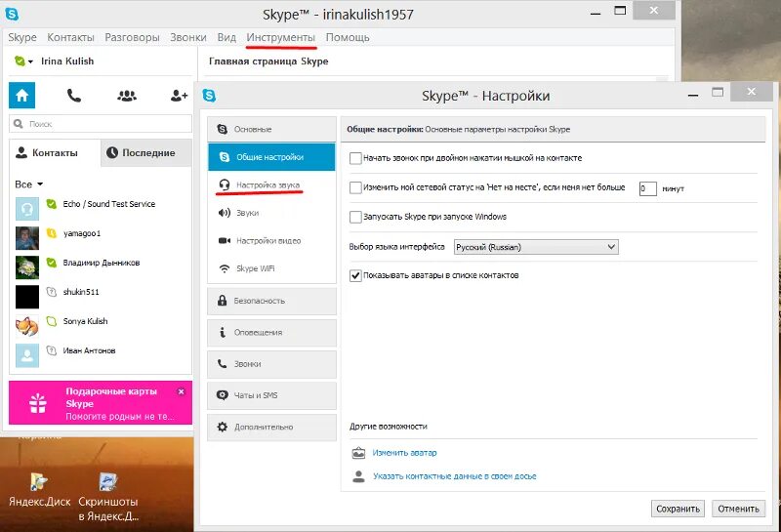Click the Echo / Sound Test Service avatar
The width and height of the screenshot is (781, 532).
point(27,209)
